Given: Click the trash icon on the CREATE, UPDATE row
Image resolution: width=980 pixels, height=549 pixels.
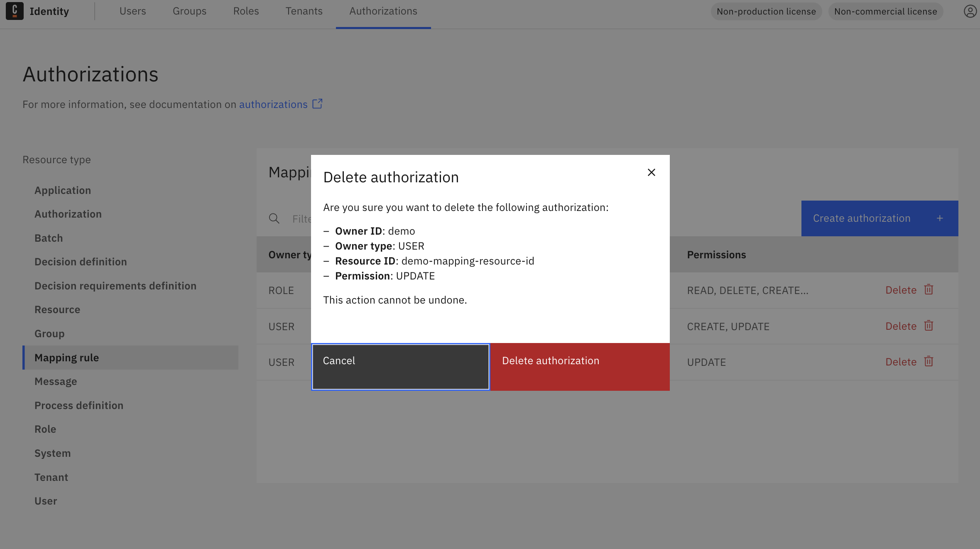Looking at the screenshot, I should (x=929, y=326).
